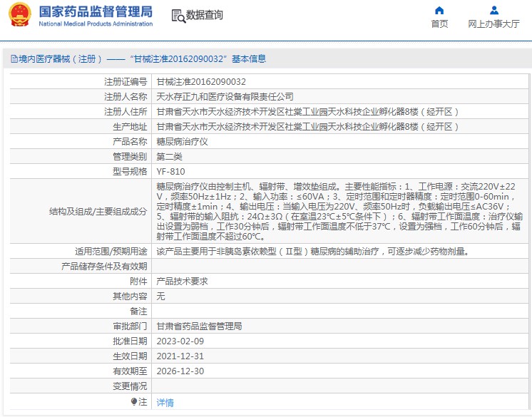
Task: Select 第二类 management category value
Action: click(169, 156)
